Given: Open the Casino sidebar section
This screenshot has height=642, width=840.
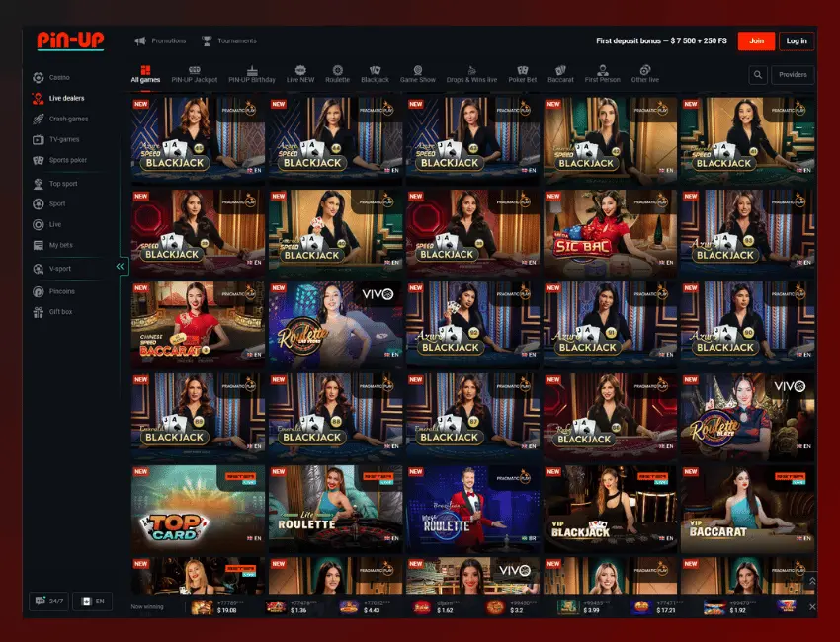Looking at the screenshot, I should coord(51,78).
